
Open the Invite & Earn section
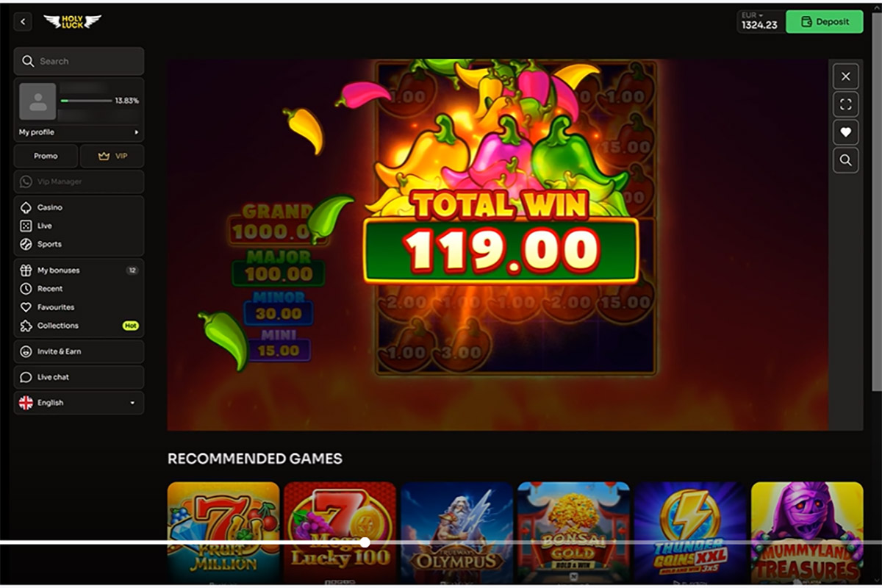point(79,351)
